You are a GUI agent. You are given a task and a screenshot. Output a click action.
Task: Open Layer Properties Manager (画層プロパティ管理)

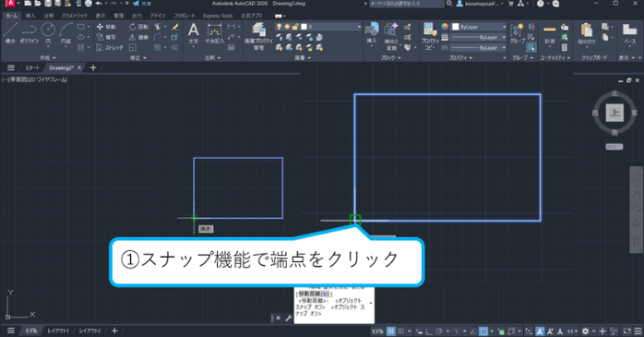(258, 36)
